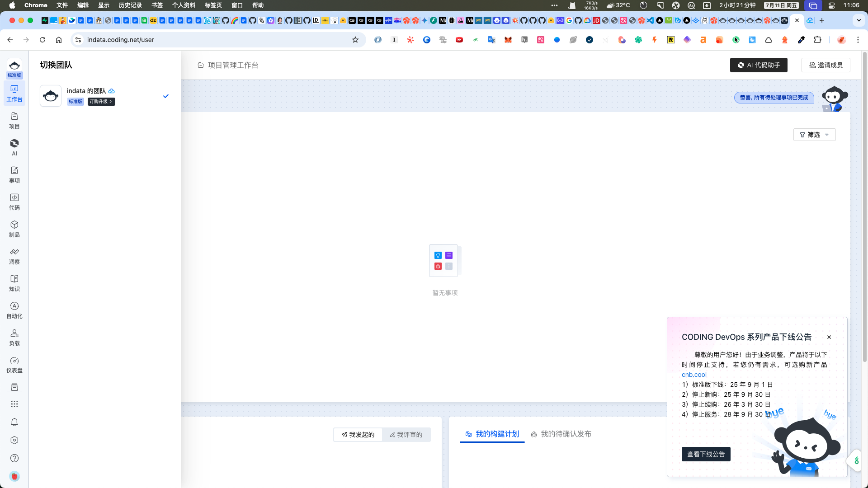Switch to 我评审的 segment
The width and height of the screenshot is (868, 488).
(x=406, y=435)
